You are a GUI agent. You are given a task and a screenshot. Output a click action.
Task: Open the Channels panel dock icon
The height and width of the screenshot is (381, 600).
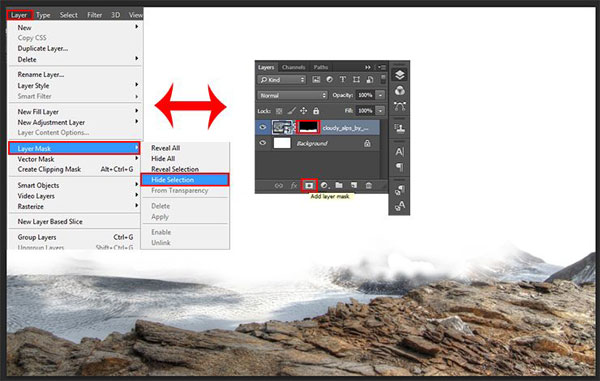(399, 91)
